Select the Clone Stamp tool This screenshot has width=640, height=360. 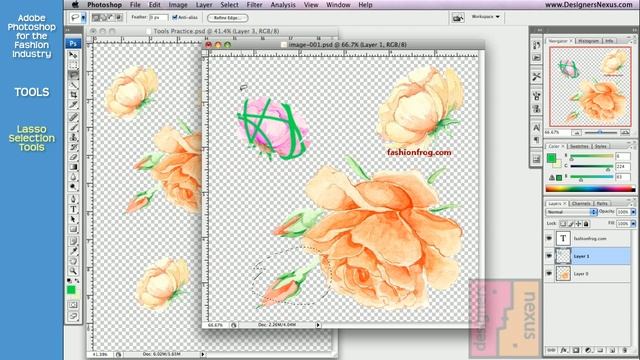73,137
